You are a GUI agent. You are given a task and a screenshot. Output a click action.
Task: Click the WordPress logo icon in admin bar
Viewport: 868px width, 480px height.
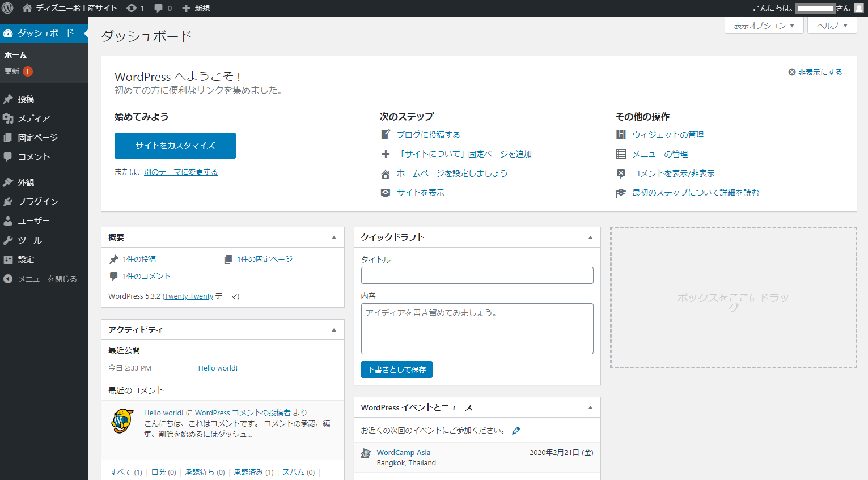tap(7, 8)
